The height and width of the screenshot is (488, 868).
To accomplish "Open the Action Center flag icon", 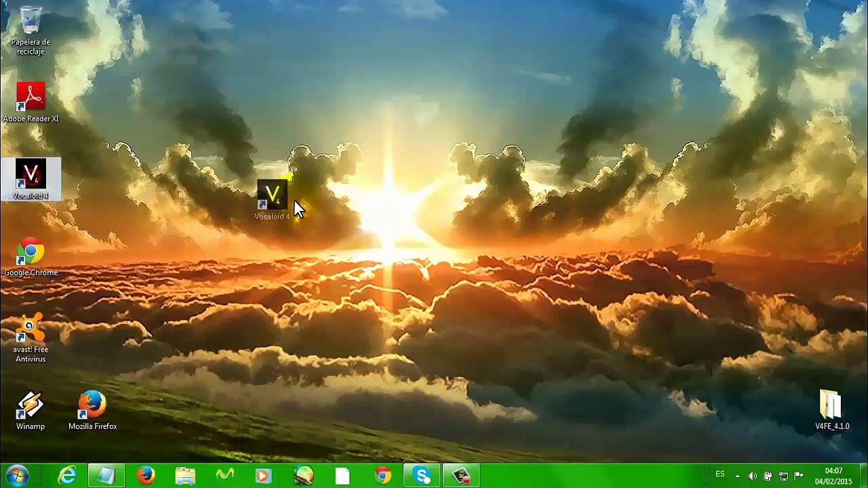I will (x=798, y=476).
